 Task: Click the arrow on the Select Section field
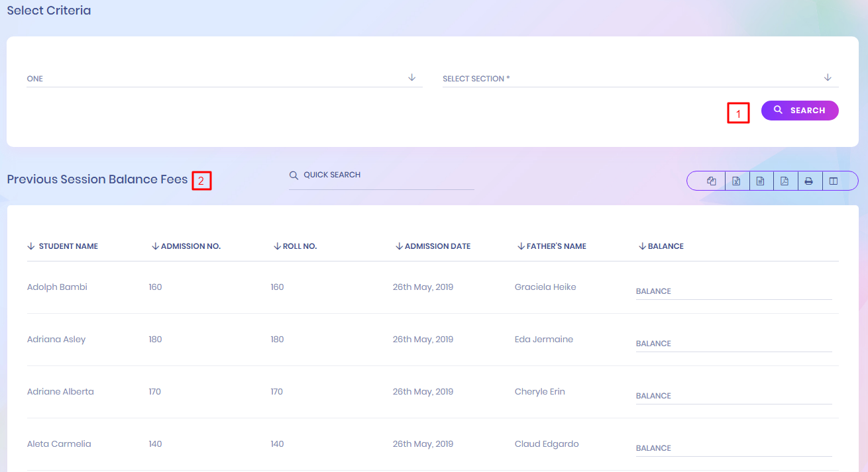(x=828, y=77)
